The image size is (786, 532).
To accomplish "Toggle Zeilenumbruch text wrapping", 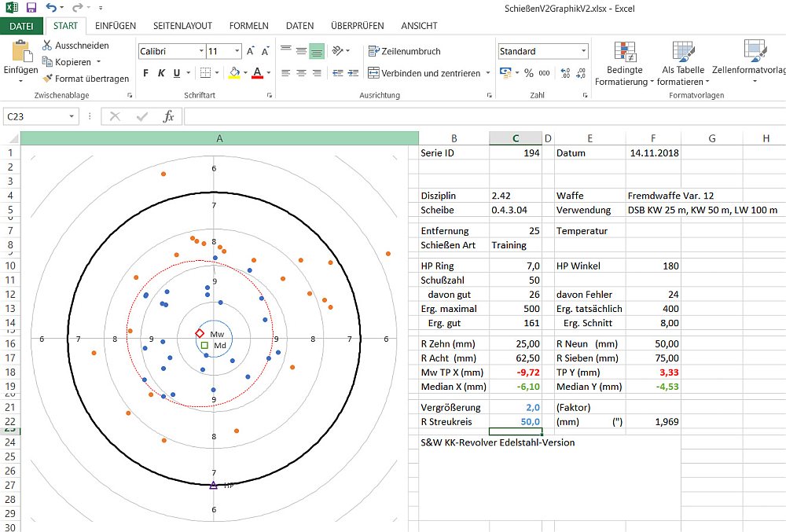I will coord(404,51).
